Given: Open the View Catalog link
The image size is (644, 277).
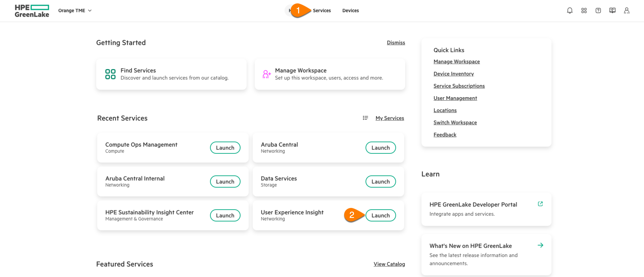Looking at the screenshot, I should click(x=389, y=264).
